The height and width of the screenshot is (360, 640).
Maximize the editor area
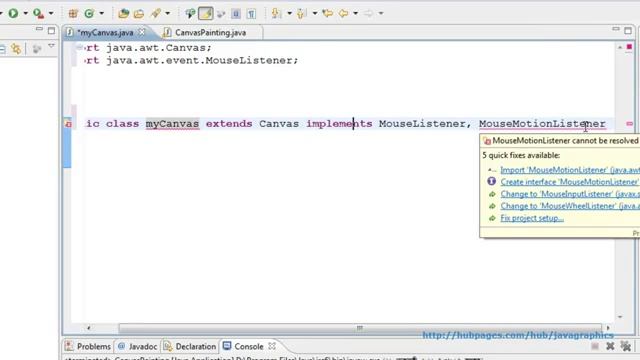coord(628,30)
